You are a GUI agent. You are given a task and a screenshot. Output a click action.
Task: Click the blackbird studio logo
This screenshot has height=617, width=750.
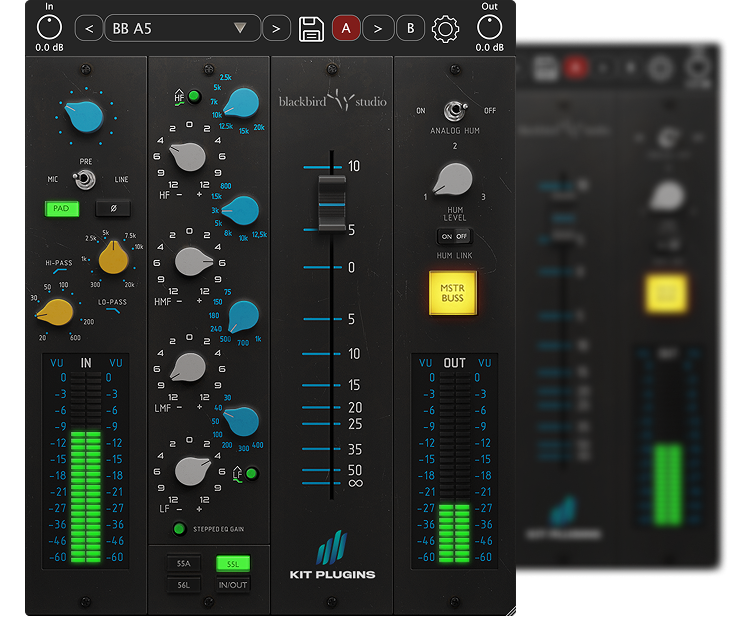331,100
